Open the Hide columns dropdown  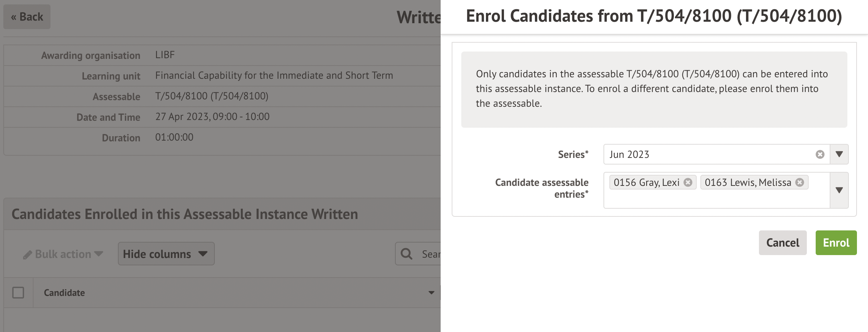[x=166, y=254]
